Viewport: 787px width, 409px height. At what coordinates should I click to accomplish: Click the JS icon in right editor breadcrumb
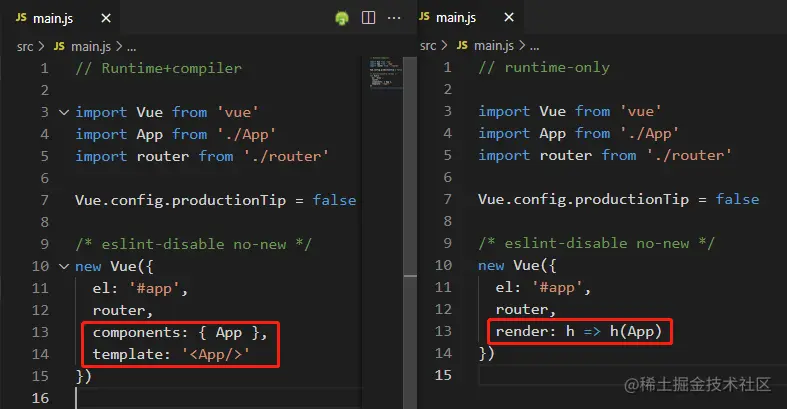462,45
